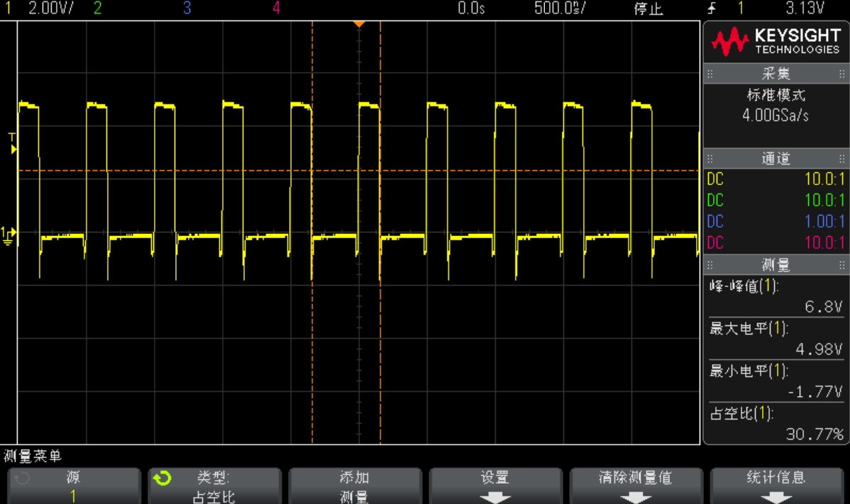Screen dimensions: 850x504
Task: Click the 500.0 time-per-division readout
Action: [x=559, y=8]
